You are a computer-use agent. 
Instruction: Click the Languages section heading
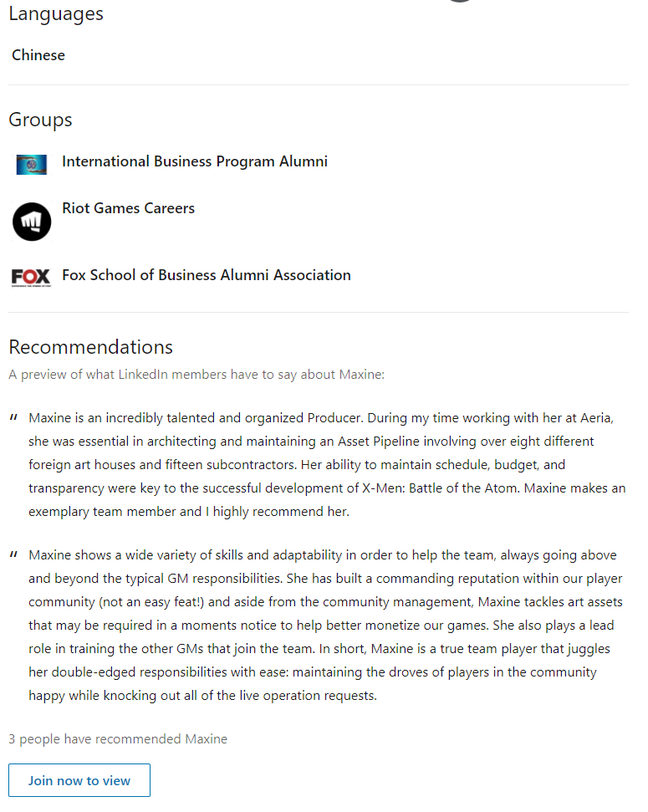[x=56, y=13]
